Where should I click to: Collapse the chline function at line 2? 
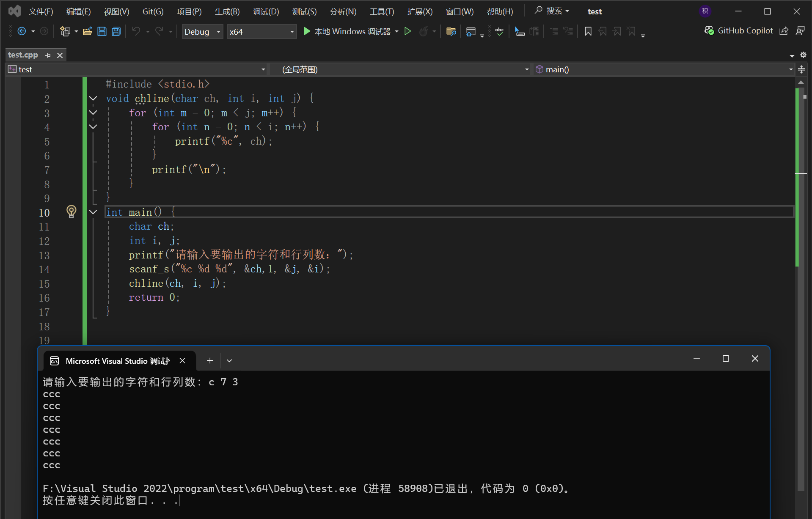click(93, 99)
